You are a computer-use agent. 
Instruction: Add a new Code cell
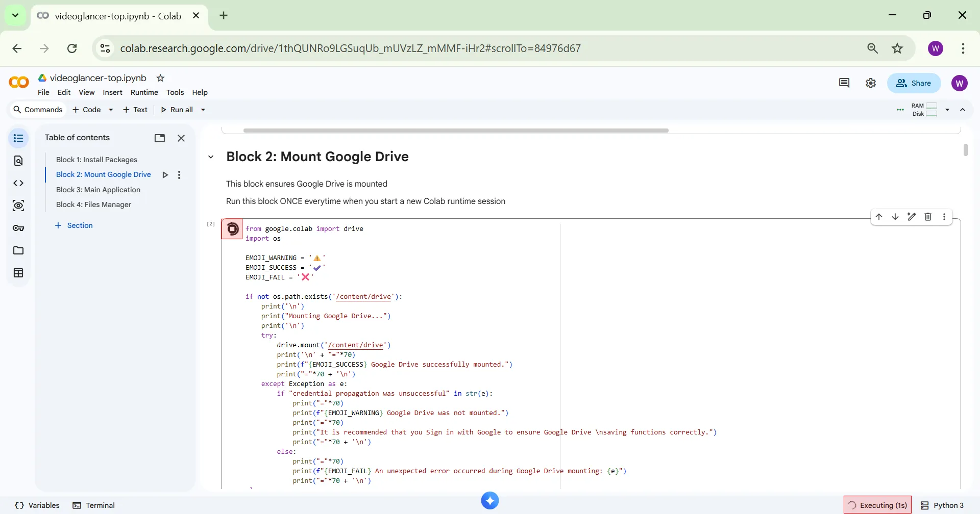point(87,110)
